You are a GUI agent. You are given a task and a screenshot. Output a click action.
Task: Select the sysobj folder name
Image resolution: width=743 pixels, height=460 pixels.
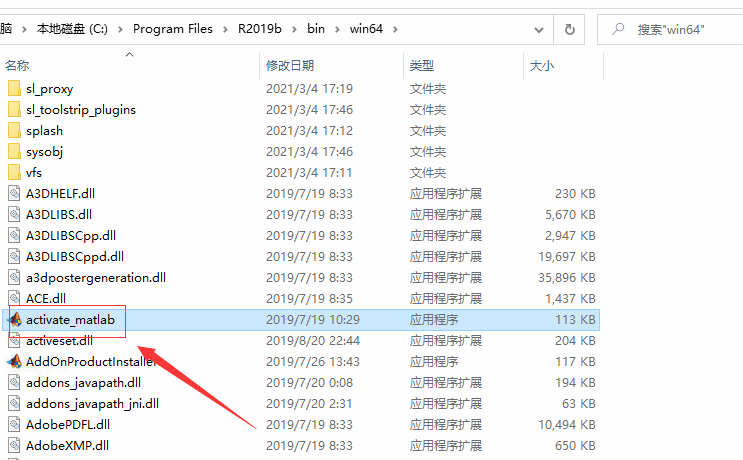[44, 152]
